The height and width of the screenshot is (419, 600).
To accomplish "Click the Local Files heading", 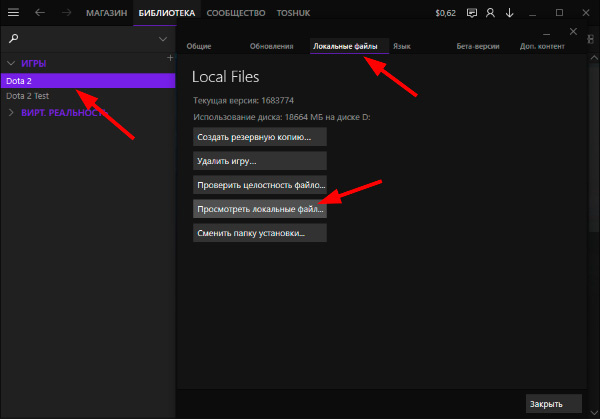I will pyautogui.click(x=225, y=77).
